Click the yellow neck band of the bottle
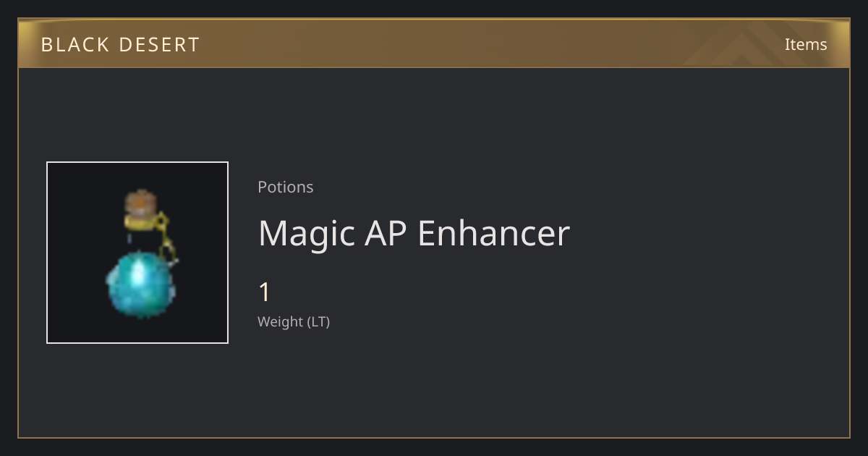Screen dimensions: 868x456 tap(142, 221)
